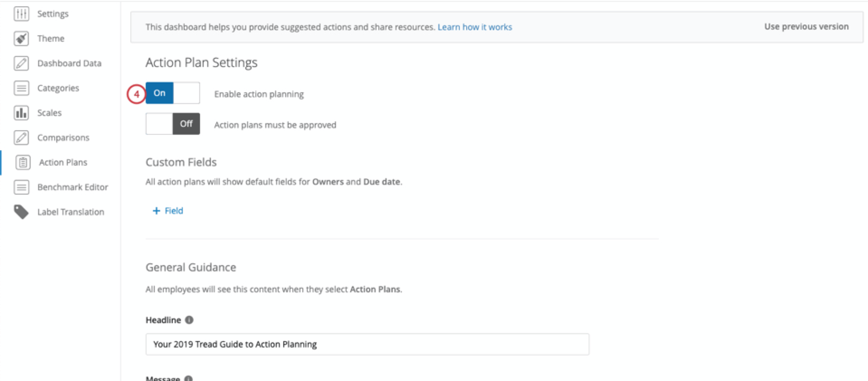Click the Headline info icon

tap(189, 320)
